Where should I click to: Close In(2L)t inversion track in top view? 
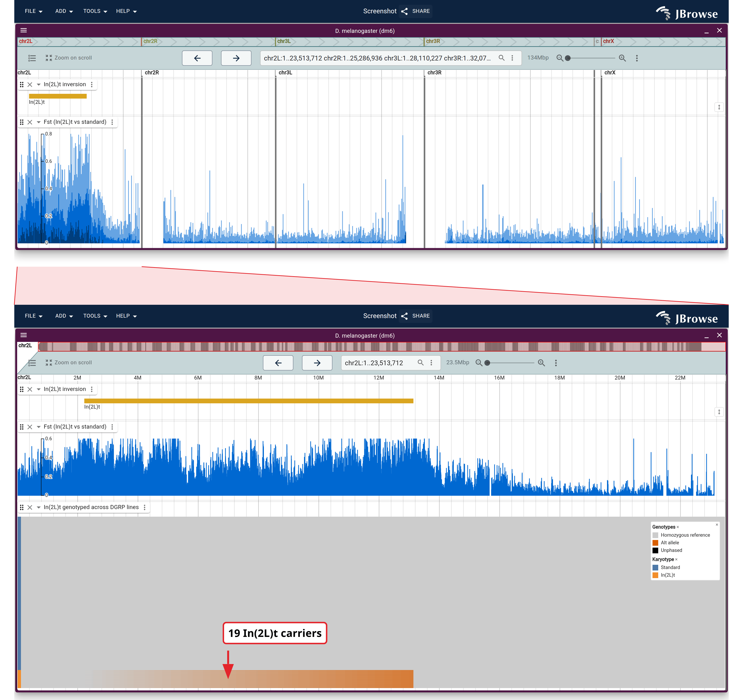pyautogui.click(x=30, y=85)
